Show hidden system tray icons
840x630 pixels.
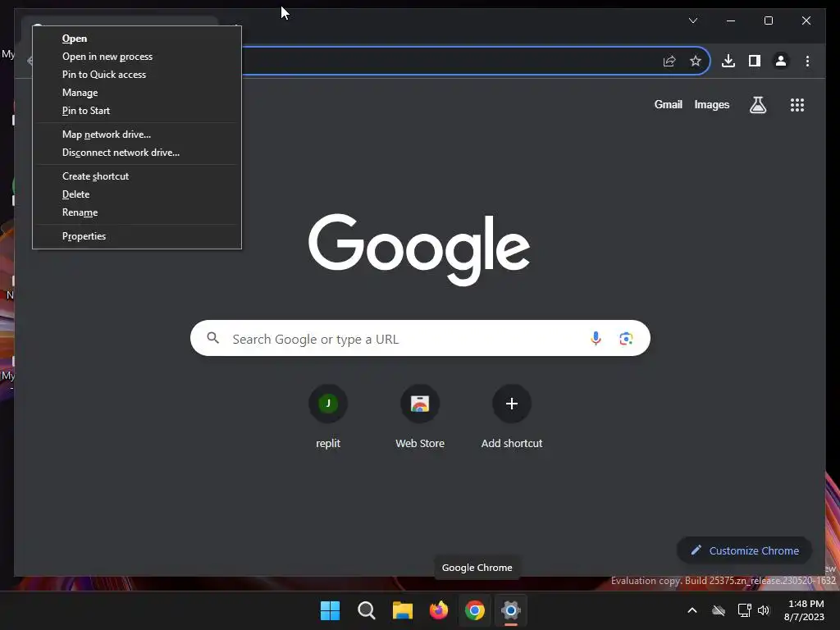[692, 610]
